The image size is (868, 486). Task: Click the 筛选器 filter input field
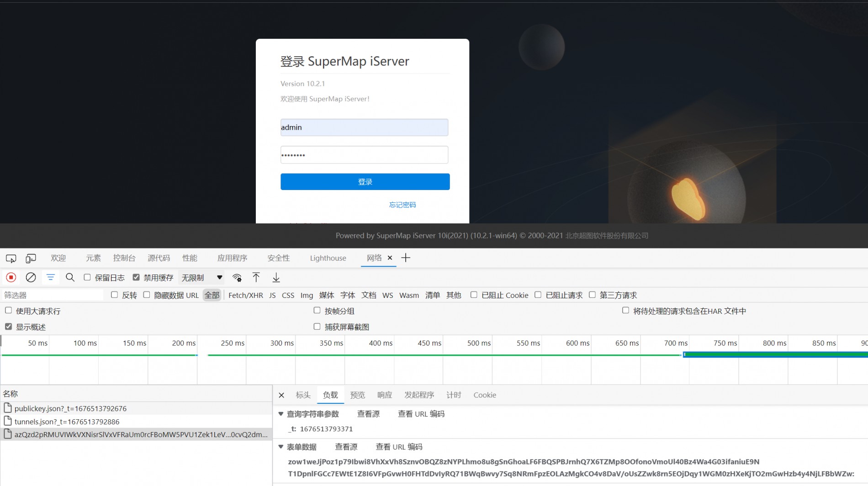[x=53, y=295]
